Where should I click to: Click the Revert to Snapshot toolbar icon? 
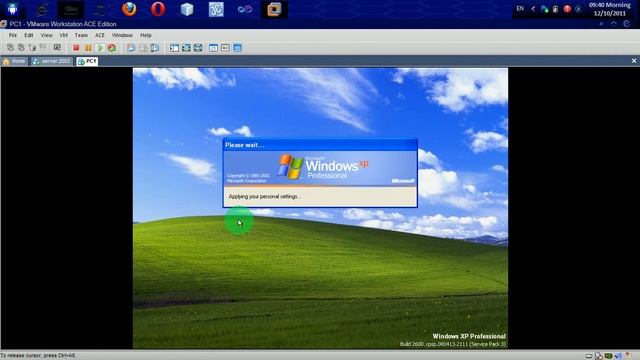[x=143, y=48]
